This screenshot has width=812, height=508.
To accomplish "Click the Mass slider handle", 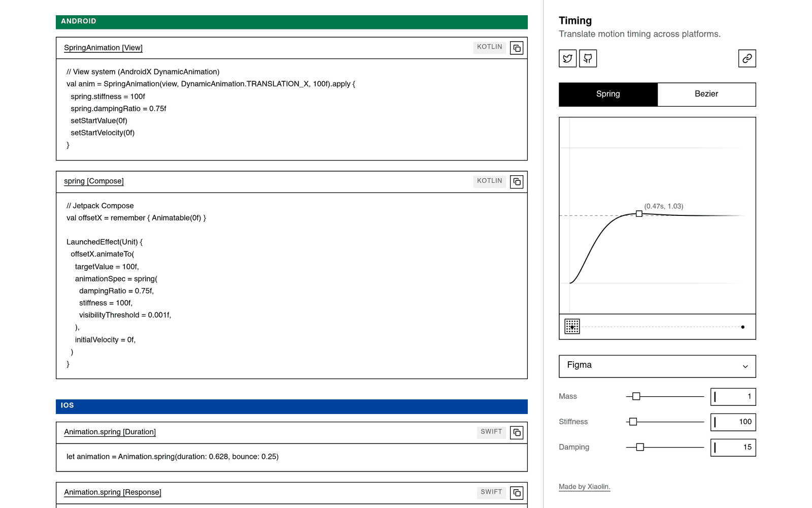I will [636, 396].
